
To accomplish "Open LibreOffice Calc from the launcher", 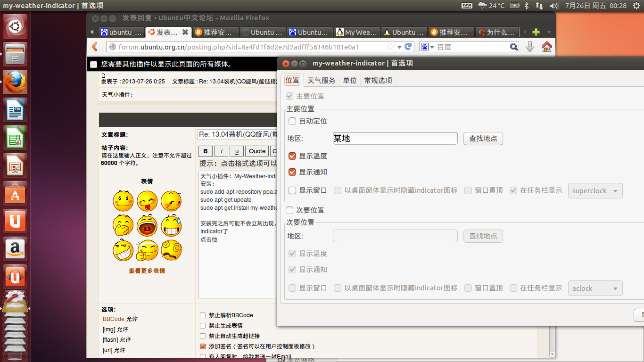I will pos(16,138).
